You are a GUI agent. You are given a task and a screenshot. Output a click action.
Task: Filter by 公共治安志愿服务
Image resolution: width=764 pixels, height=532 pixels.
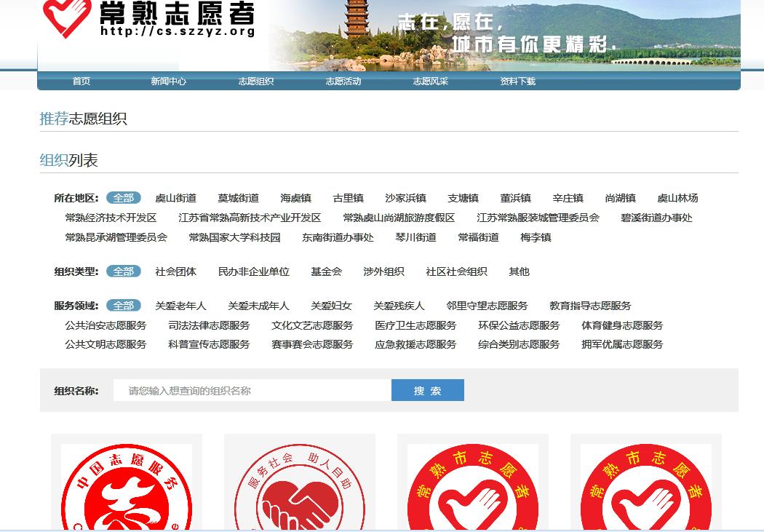106,325
